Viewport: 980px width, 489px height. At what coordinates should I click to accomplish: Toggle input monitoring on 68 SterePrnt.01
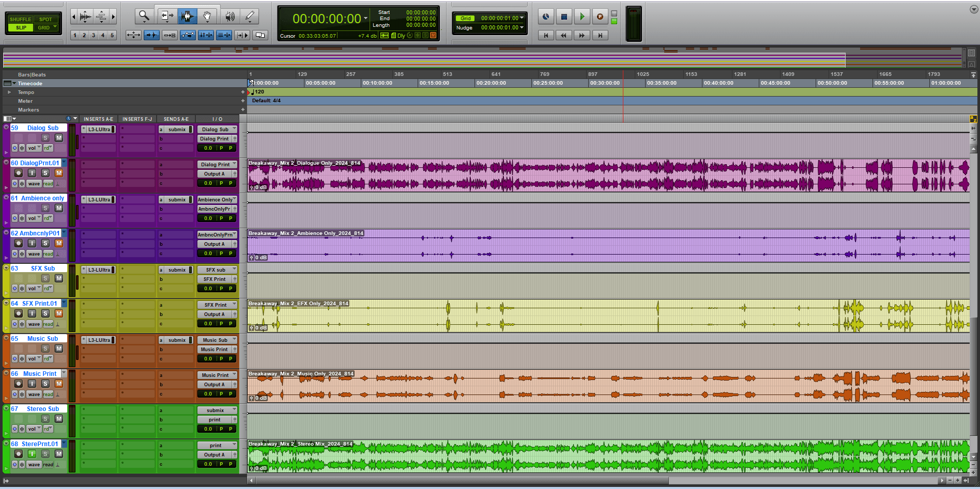[32, 454]
